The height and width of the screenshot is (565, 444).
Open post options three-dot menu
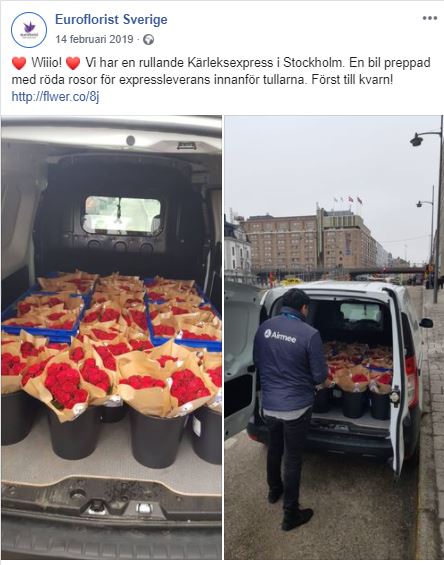pyautogui.click(x=430, y=18)
